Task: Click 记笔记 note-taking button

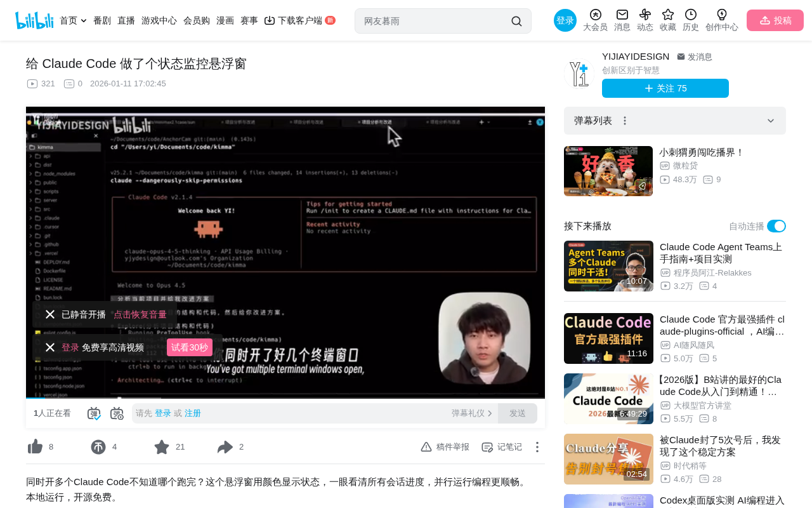Action: [502, 447]
